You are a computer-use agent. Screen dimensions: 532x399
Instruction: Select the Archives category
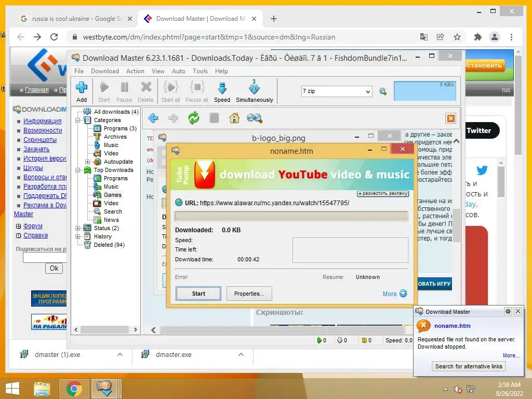(115, 137)
